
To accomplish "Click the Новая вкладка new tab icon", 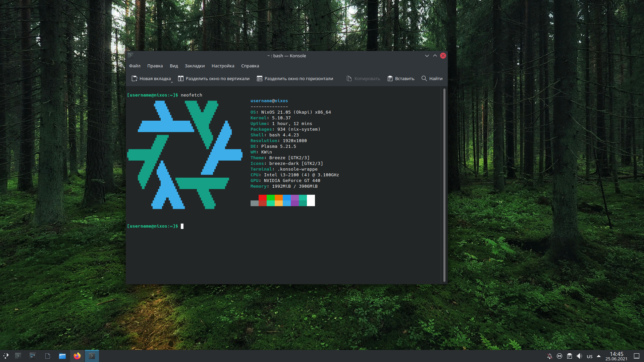I will [x=135, y=78].
